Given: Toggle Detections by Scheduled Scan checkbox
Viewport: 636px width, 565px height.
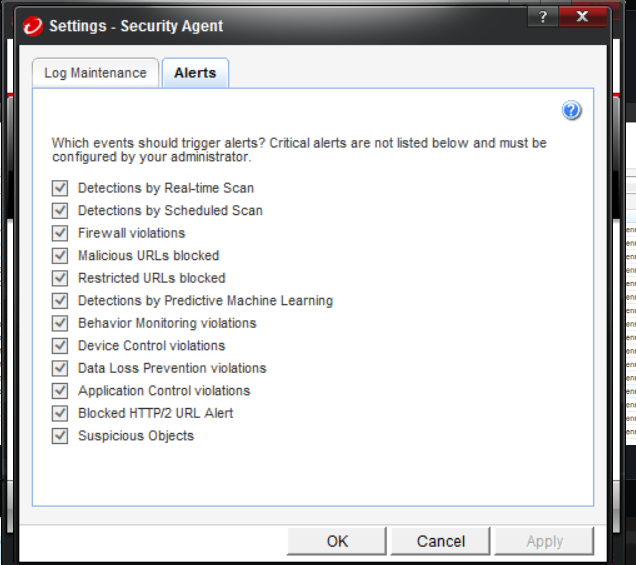Looking at the screenshot, I should (x=61, y=211).
